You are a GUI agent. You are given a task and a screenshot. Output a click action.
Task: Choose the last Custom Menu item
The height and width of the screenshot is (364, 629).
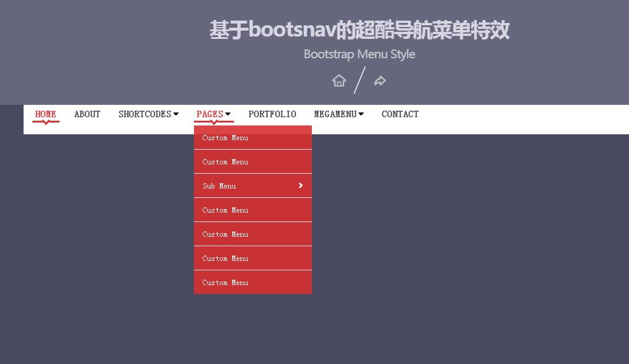[x=253, y=282]
